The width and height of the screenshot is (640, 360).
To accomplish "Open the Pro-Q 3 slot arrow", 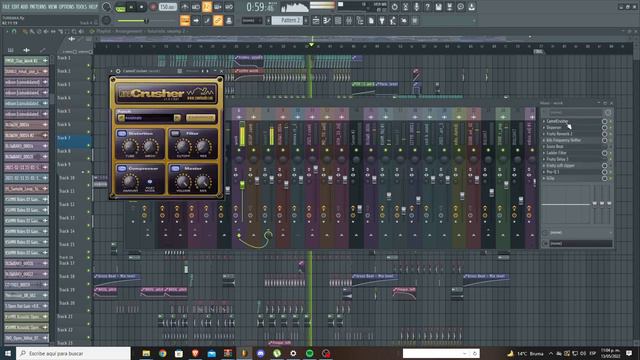I will point(544,172).
